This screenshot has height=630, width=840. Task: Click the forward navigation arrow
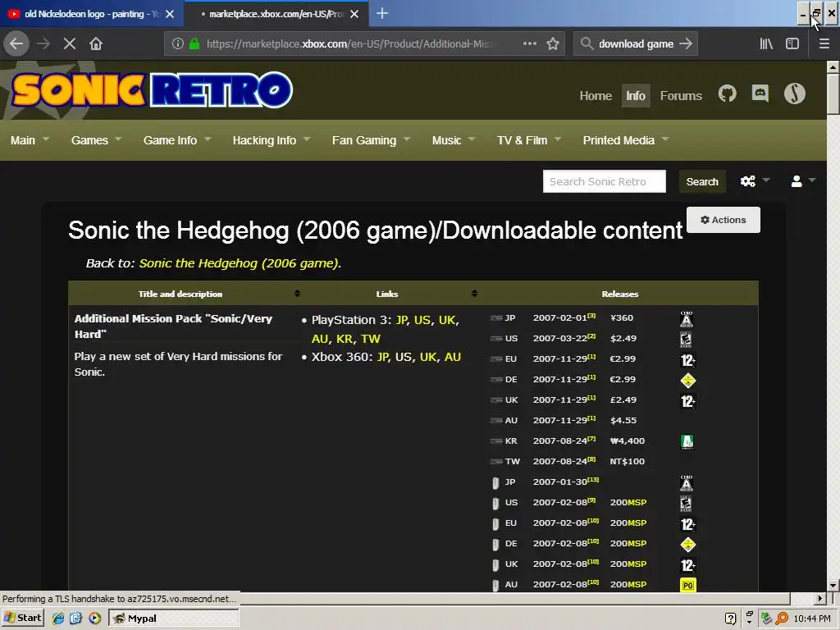pos(43,43)
